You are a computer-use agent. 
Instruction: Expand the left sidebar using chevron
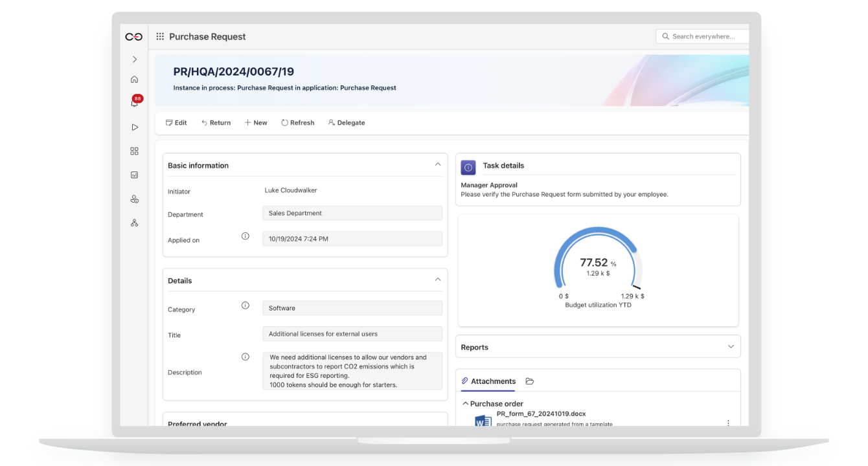pyautogui.click(x=134, y=60)
